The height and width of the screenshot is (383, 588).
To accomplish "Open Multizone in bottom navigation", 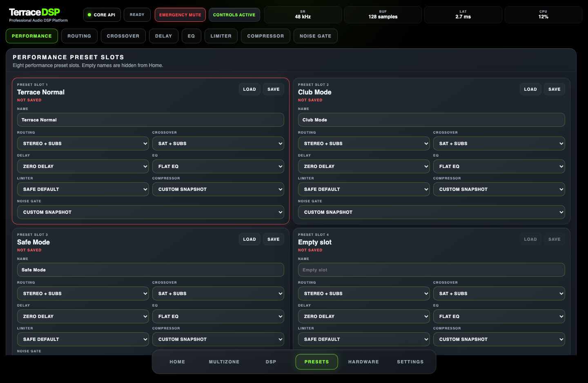I will pyautogui.click(x=224, y=362).
